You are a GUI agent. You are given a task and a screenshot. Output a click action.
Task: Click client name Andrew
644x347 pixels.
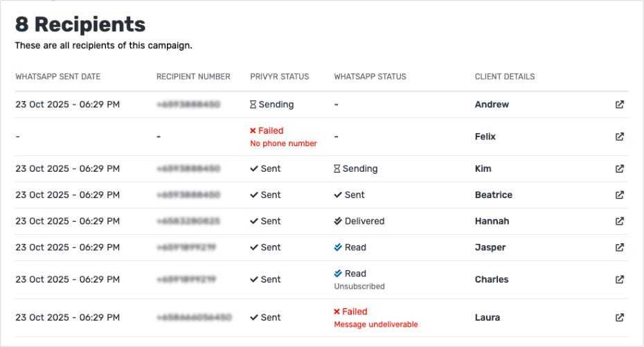coord(492,105)
